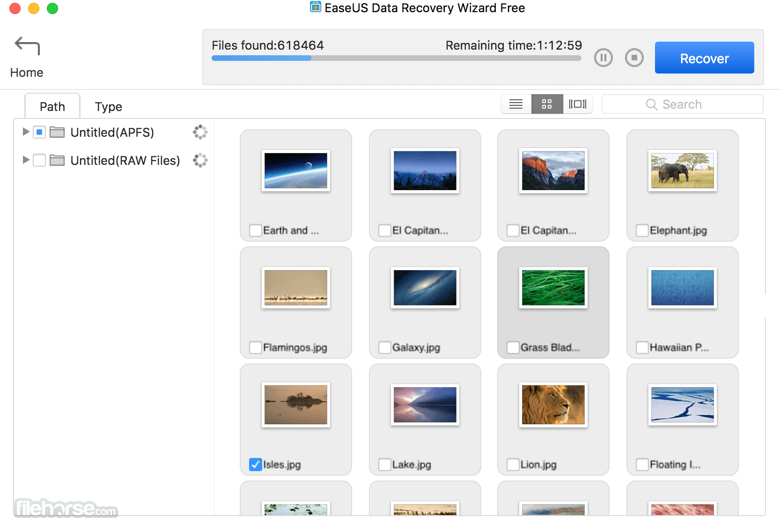Open the Type tab
The height and width of the screenshot is (532, 780).
[x=109, y=107]
